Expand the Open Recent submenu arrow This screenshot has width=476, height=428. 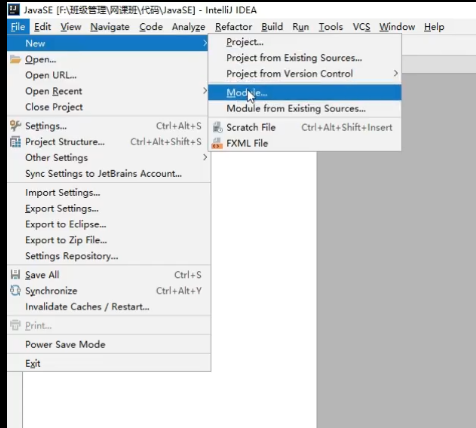click(205, 91)
